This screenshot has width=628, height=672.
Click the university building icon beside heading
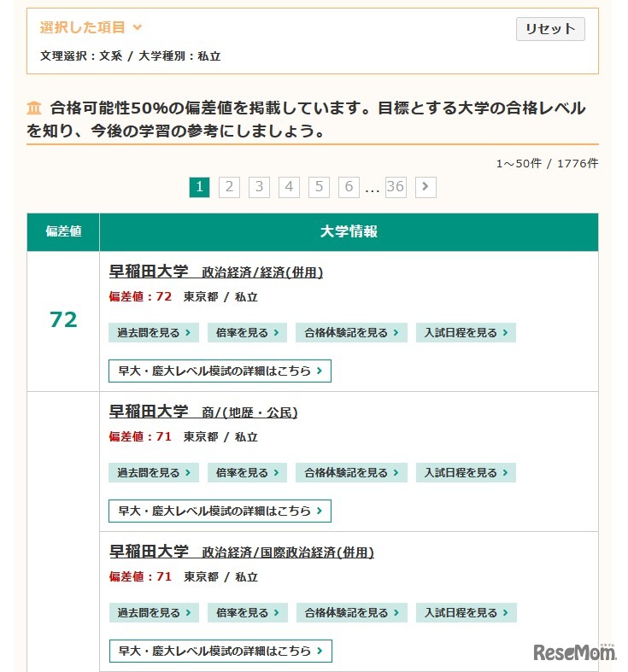pos(34,108)
